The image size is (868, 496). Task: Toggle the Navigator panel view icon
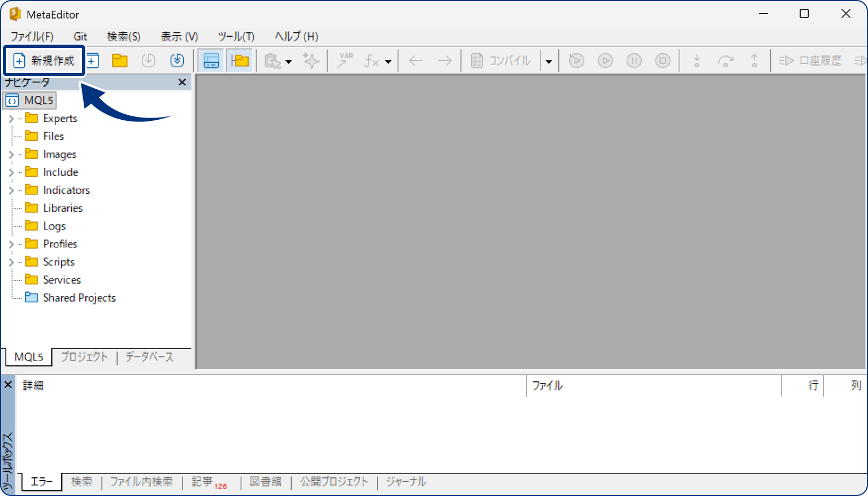[x=240, y=60]
